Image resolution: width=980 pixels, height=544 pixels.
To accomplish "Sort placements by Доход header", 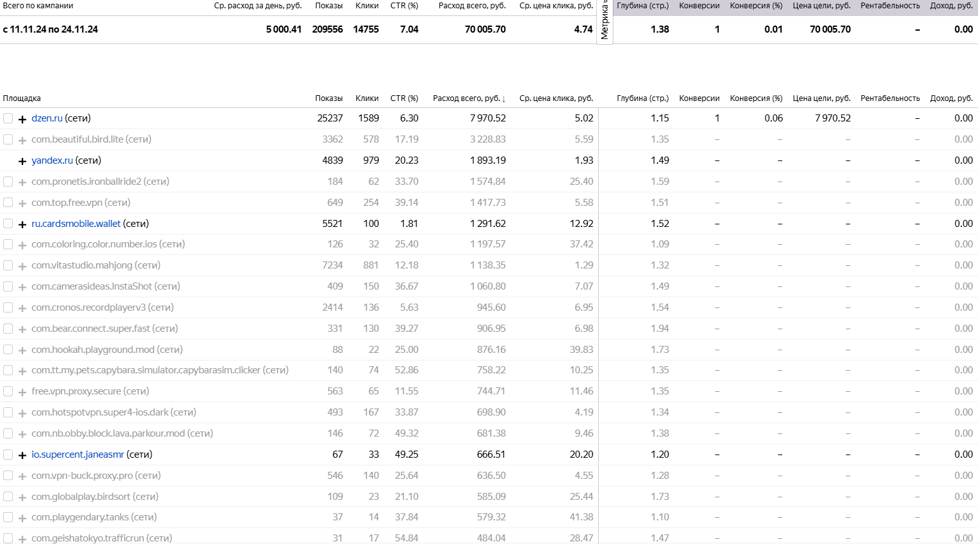I will (952, 98).
